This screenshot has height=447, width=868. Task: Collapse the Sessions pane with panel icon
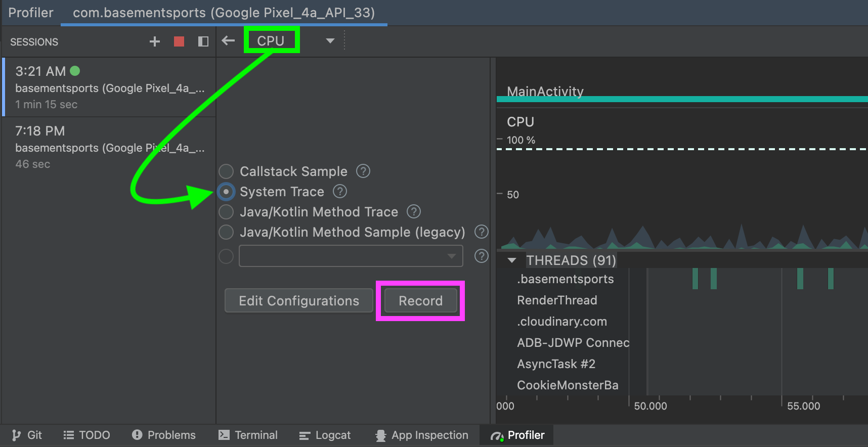203,41
